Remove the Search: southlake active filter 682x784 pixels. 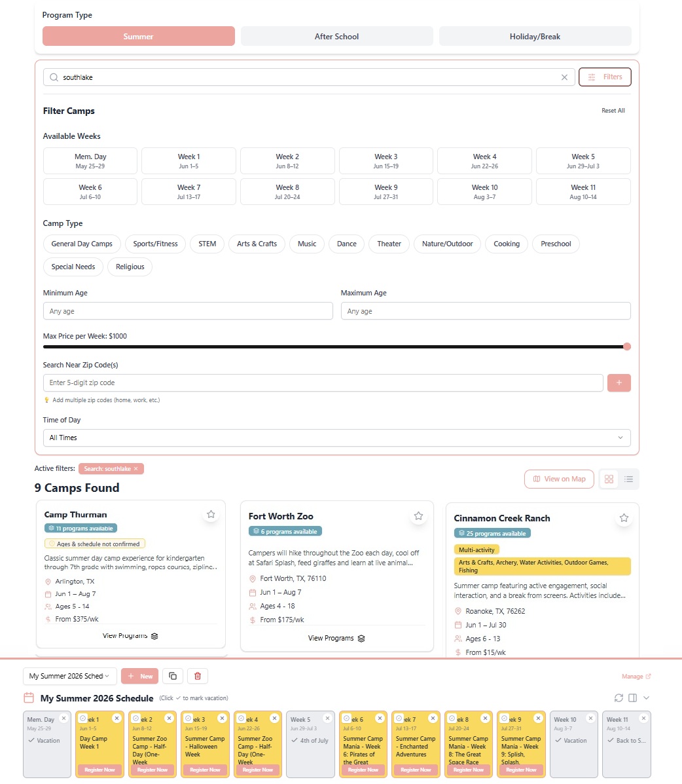(135, 468)
